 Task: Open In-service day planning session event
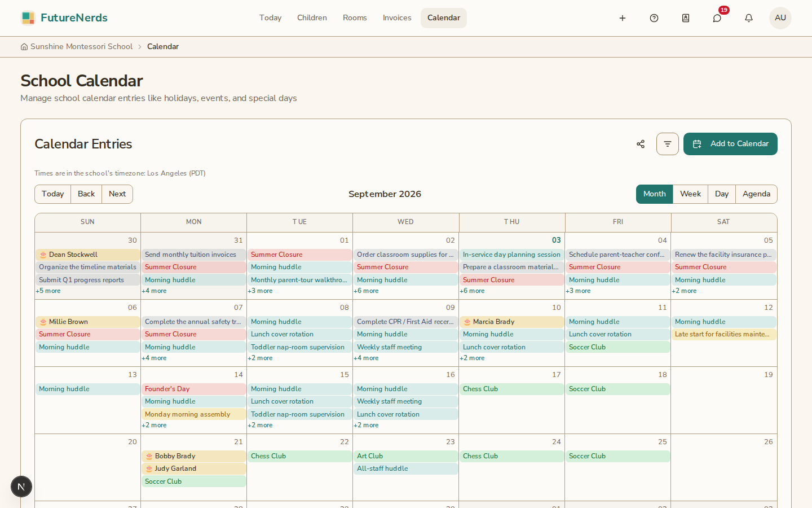[x=511, y=255]
